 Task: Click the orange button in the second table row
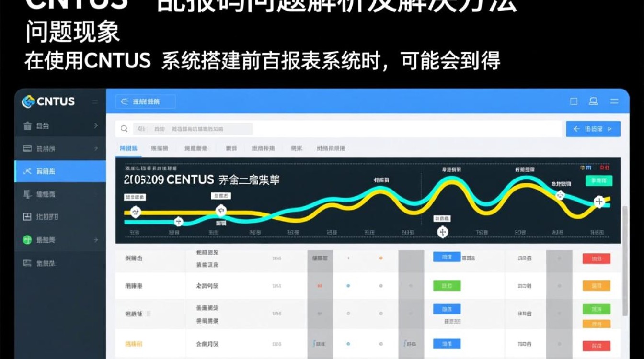coord(597,286)
